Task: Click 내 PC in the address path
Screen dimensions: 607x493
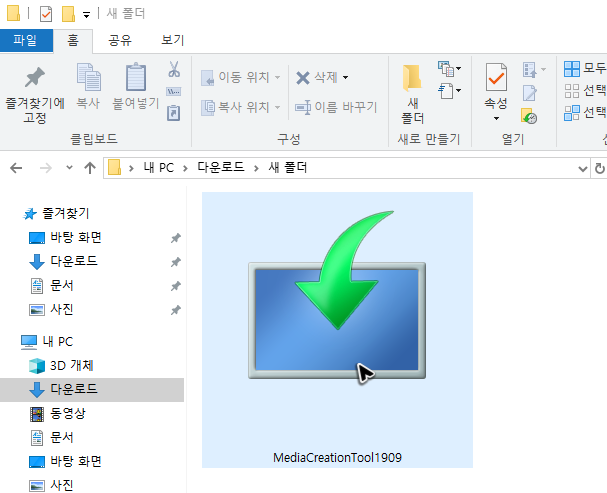Action: (x=159, y=168)
